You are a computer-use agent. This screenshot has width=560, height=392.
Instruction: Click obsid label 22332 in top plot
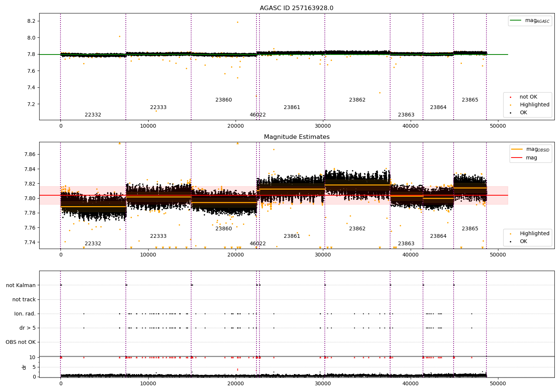93,115
